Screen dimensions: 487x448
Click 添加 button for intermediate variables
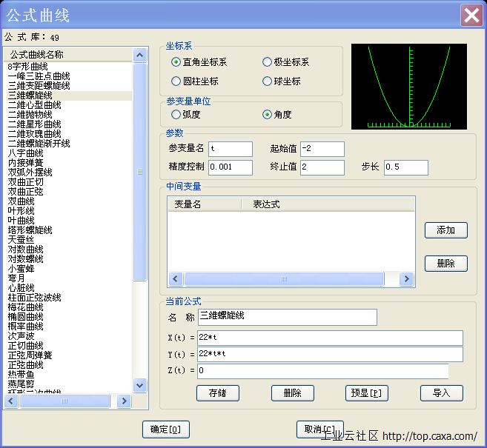445,230
